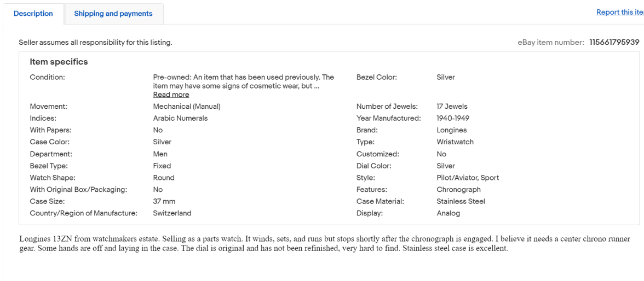
Task: Open the Description tab
Action: coord(33,14)
